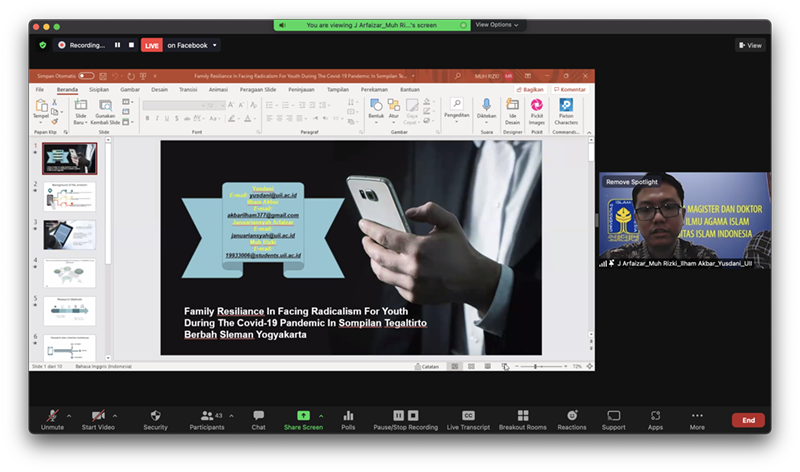Click the red End meeting button
The image size is (800, 472).
pyautogui.click(x=748, y=421)
